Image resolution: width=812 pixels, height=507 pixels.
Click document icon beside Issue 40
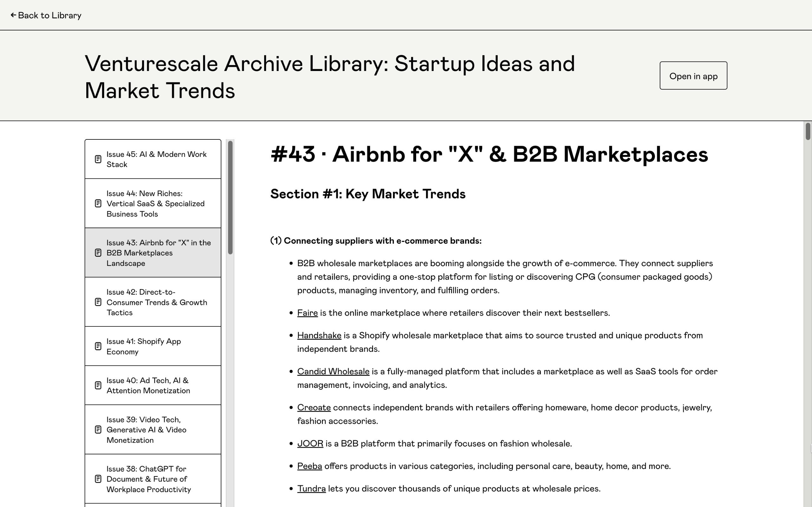tap(98, 386)
